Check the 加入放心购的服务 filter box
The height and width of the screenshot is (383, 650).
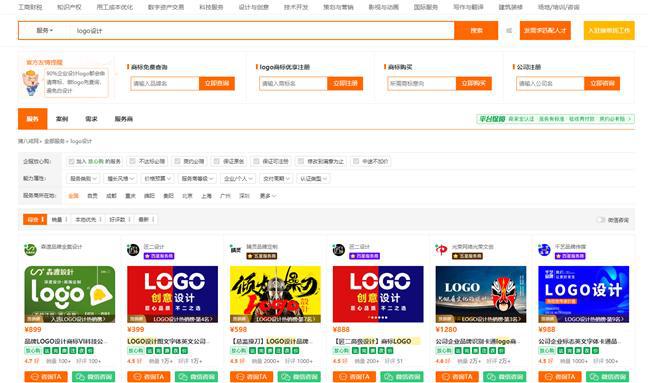click(71, 161)
